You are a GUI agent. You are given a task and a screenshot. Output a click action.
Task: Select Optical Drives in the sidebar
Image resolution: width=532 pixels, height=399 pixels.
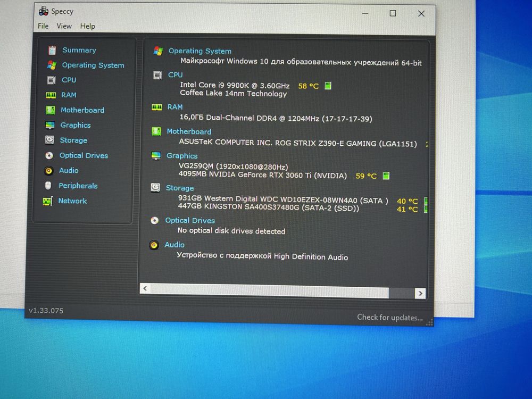(x=84, y=155)
